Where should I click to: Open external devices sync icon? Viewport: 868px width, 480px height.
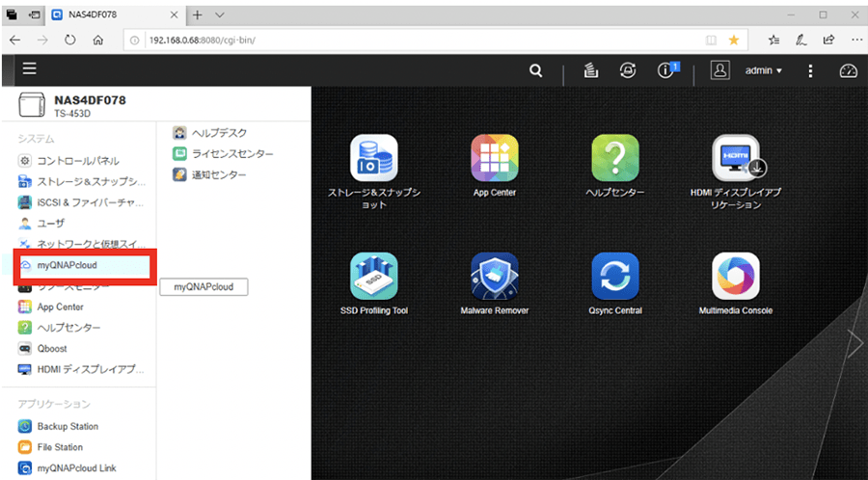pos(628,70)
